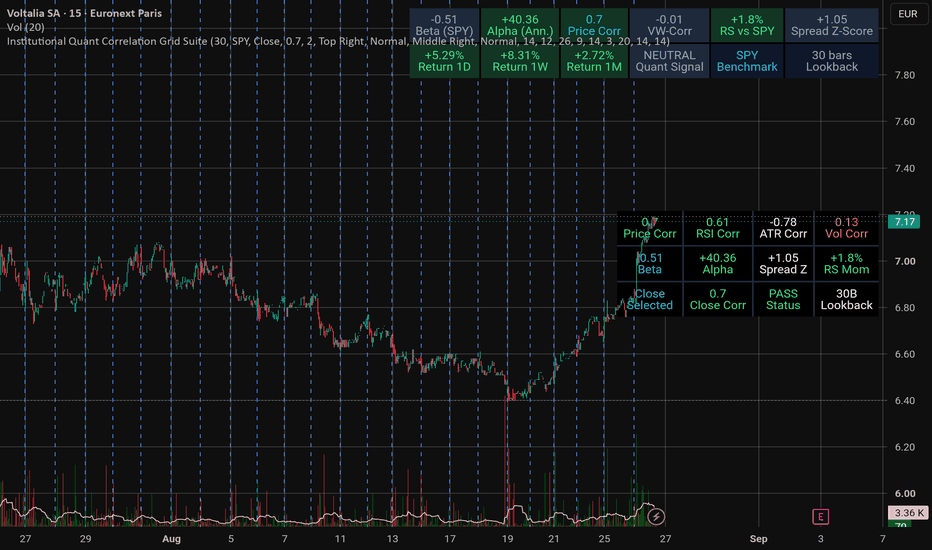The height and width of the screenshot is (550, 932).
Task: Click the Vol (20) indicator label
Action: coord(26,27)
